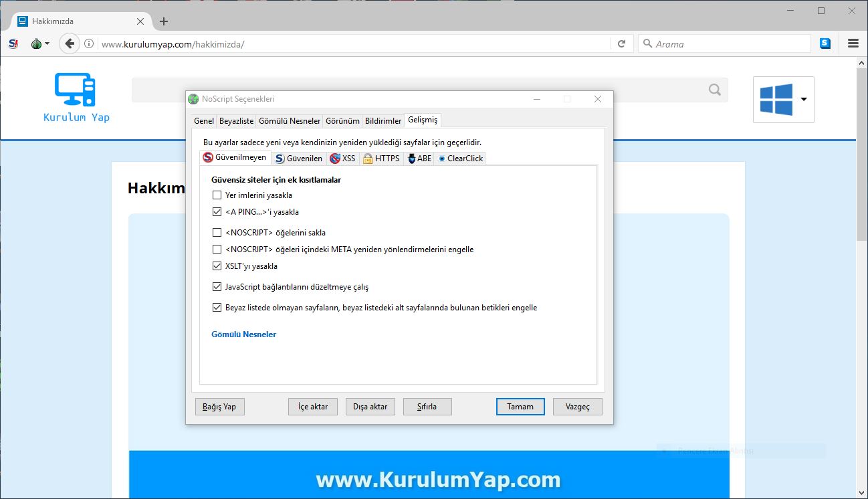Select the Güvenilen sub-tab
The height and width of the screenshot is (499, 868).
pyautogui.click(x=299, y=159)
